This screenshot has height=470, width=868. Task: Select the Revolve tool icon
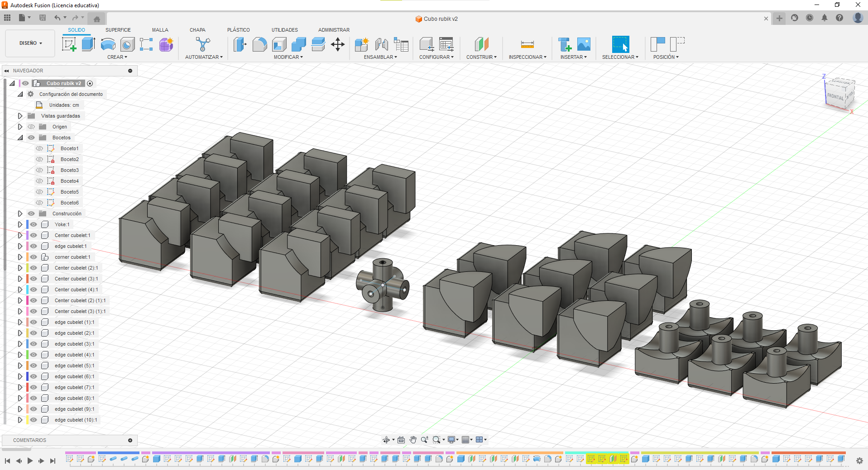pos(108,44)
